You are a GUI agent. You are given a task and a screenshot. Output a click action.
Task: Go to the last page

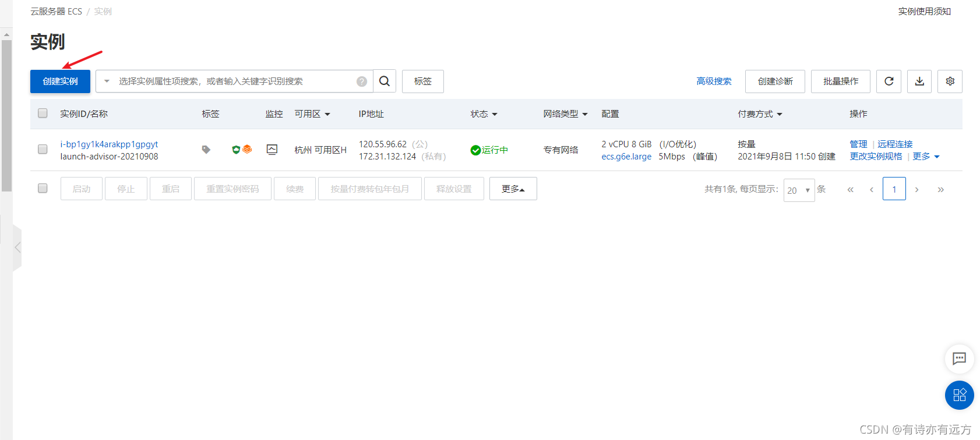941,190
